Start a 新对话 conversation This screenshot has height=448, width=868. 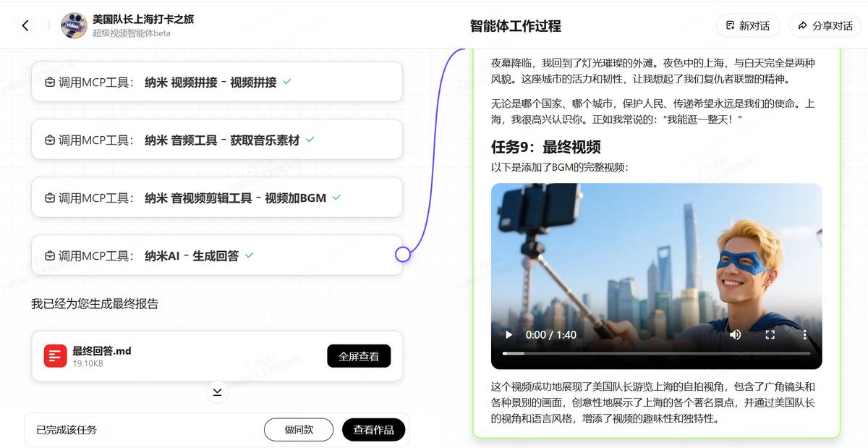click(x=748, y=25)
